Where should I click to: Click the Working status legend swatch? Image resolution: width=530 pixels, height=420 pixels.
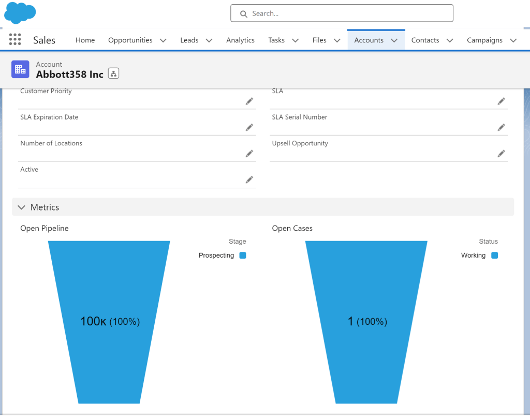coord(494,256)
